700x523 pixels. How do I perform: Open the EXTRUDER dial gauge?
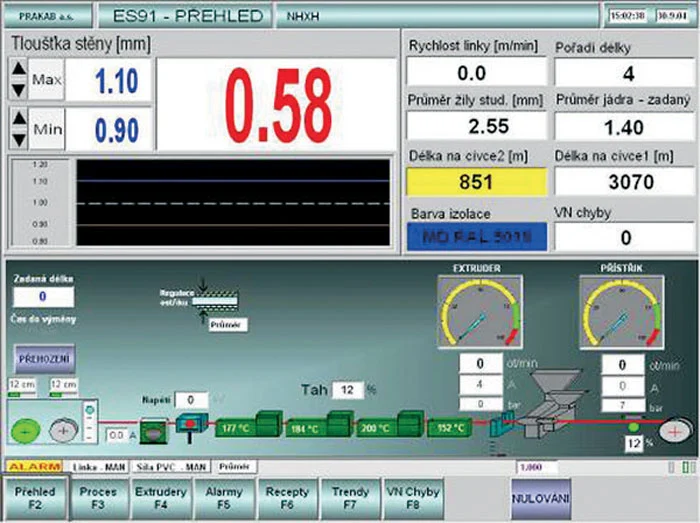point(480,312)
